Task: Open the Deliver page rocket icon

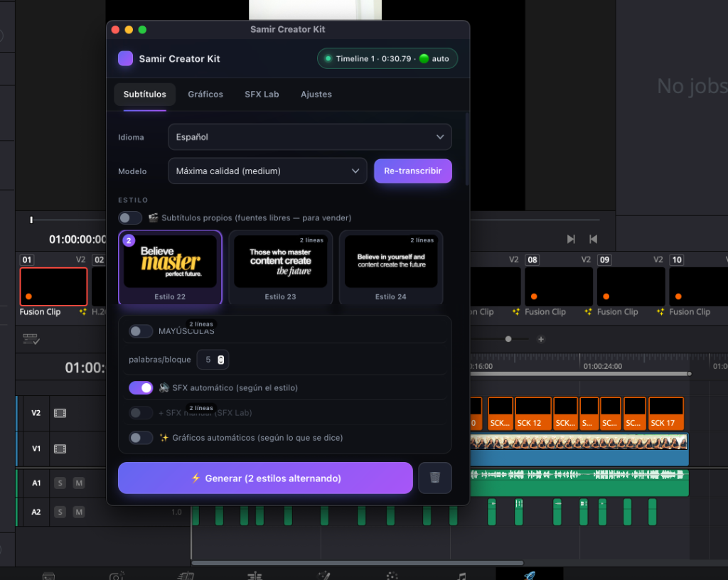Action: [x=530, y=576]
